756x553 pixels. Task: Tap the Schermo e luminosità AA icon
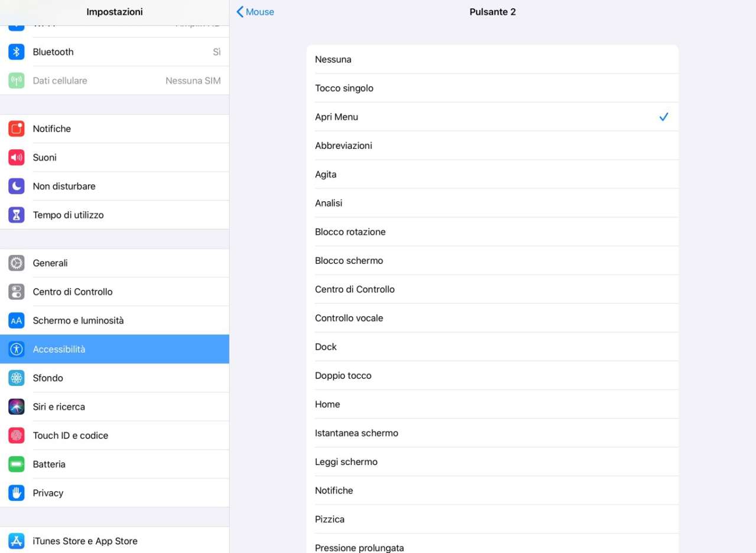tap(17, 320)
